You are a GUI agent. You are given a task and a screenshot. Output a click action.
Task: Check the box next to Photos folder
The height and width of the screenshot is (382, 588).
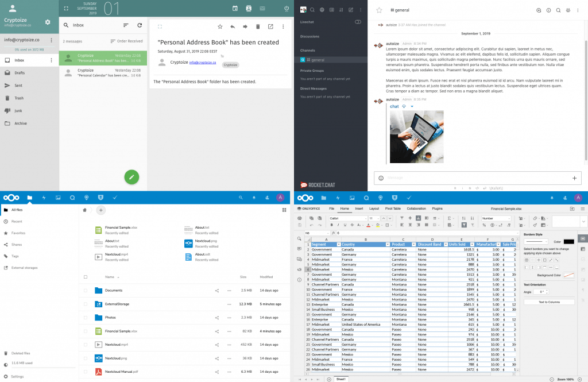point(86,318)
